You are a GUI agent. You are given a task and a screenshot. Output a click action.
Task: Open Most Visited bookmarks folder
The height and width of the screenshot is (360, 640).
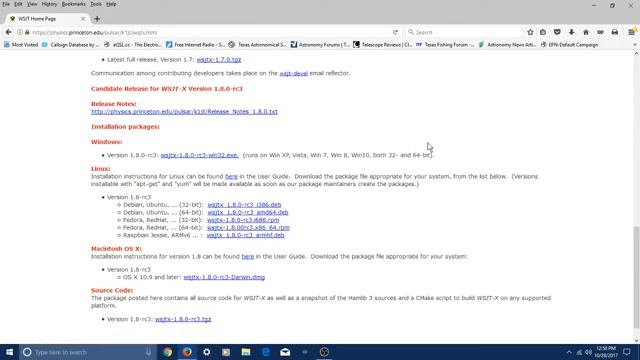[21, 45]
